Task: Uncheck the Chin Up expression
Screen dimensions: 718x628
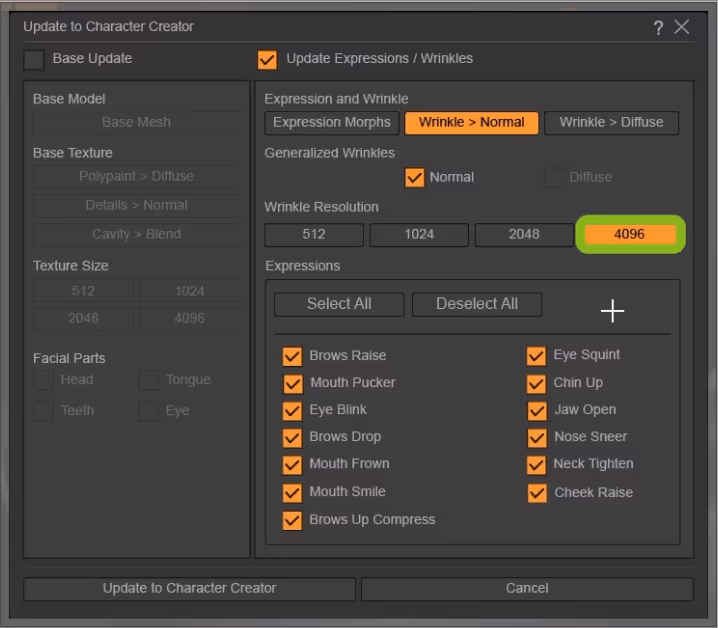Action: coord(536,384)
